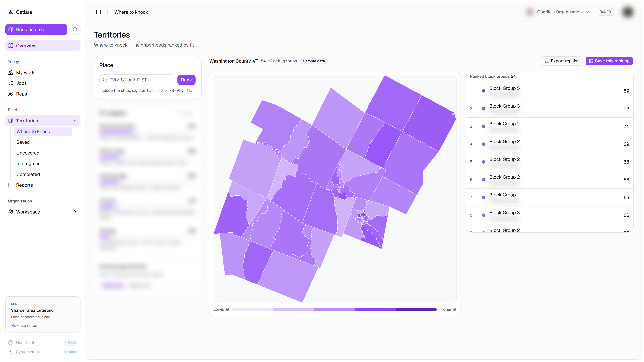644x362 pixels.
Task: Click Save this ranking
Action: click(x=609, y=61)
